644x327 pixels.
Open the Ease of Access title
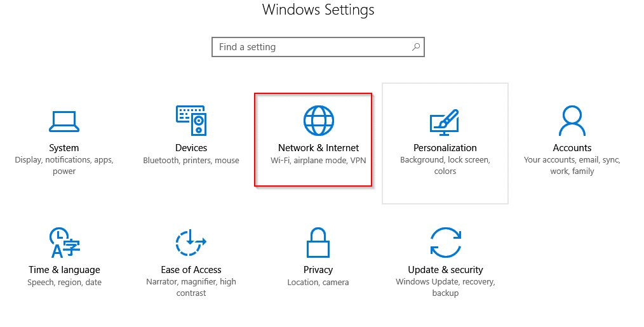[x=191, y=270]
